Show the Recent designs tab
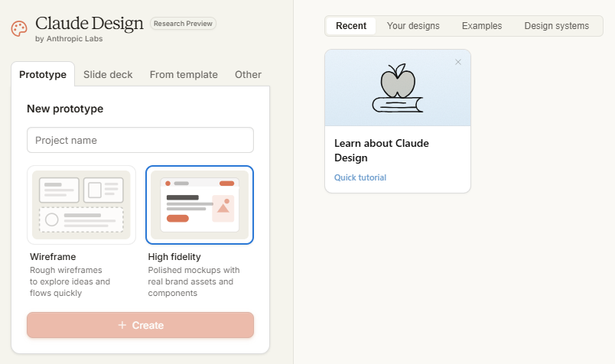The image size is (615, 364). pos(351,26)
